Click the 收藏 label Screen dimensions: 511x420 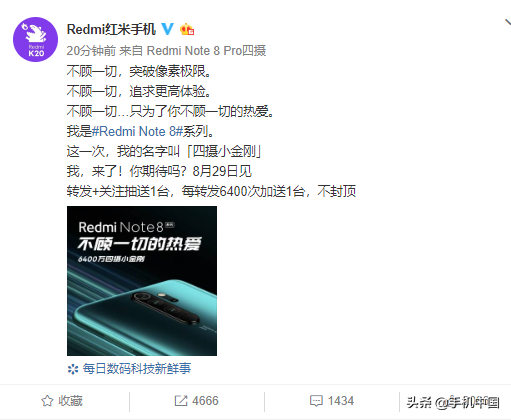click(x=70, y=401)
